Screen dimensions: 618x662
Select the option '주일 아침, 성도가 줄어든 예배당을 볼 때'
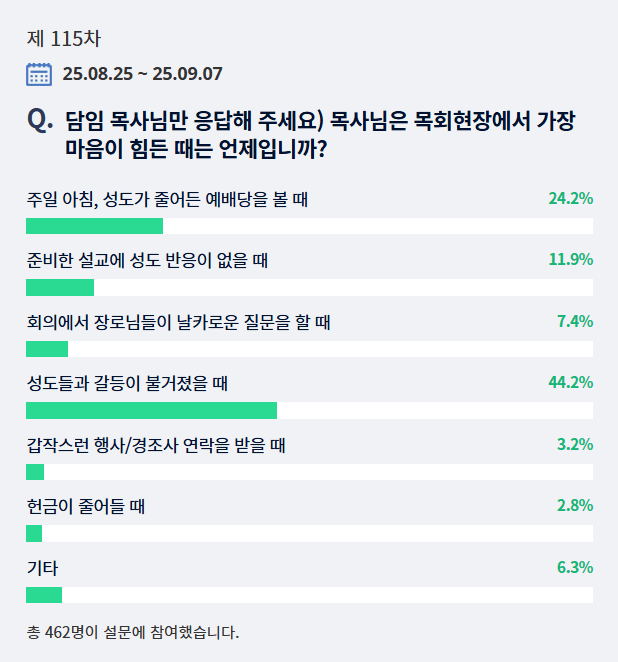(166, 200)
